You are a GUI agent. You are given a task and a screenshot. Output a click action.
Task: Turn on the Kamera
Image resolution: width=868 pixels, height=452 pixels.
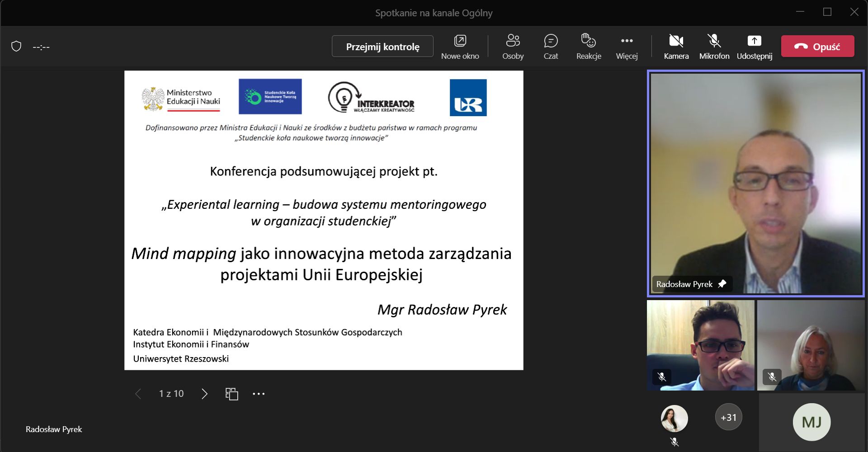pos(676,47)
